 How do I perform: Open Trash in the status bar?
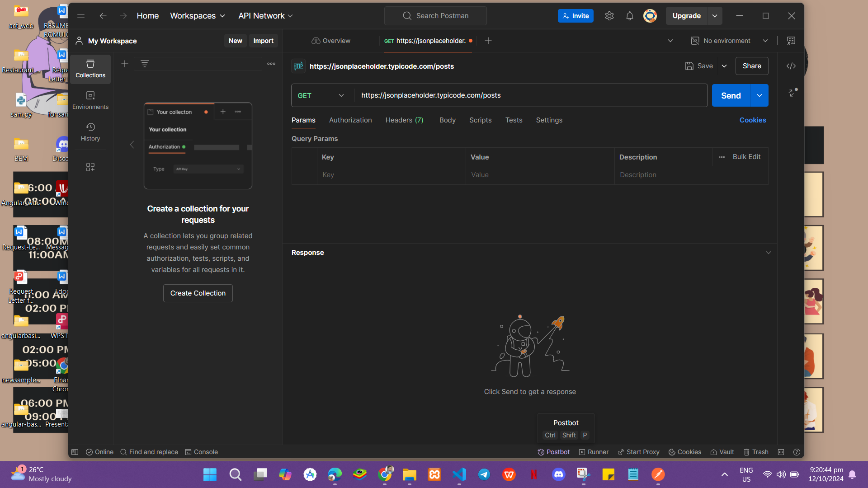point(756,452)
